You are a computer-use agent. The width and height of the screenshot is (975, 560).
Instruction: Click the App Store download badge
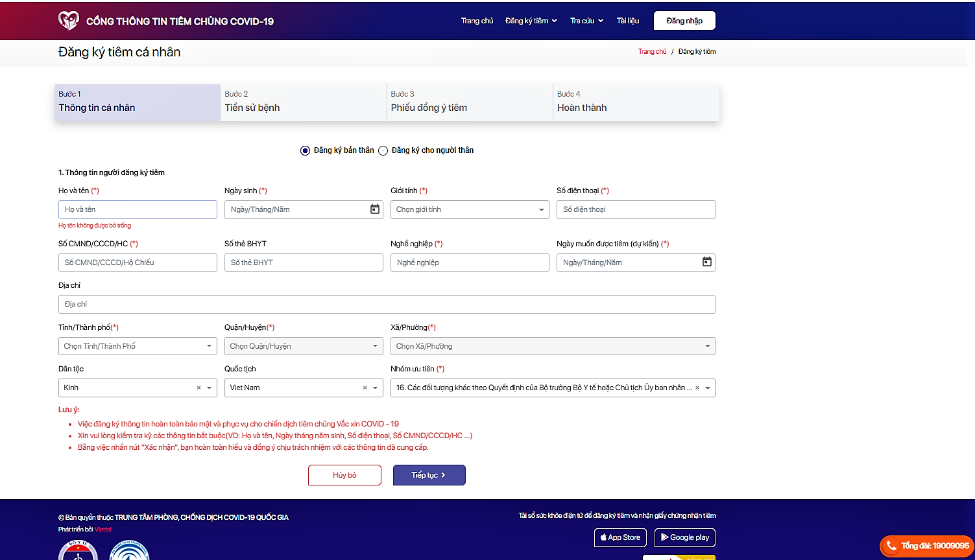(620, 537)
